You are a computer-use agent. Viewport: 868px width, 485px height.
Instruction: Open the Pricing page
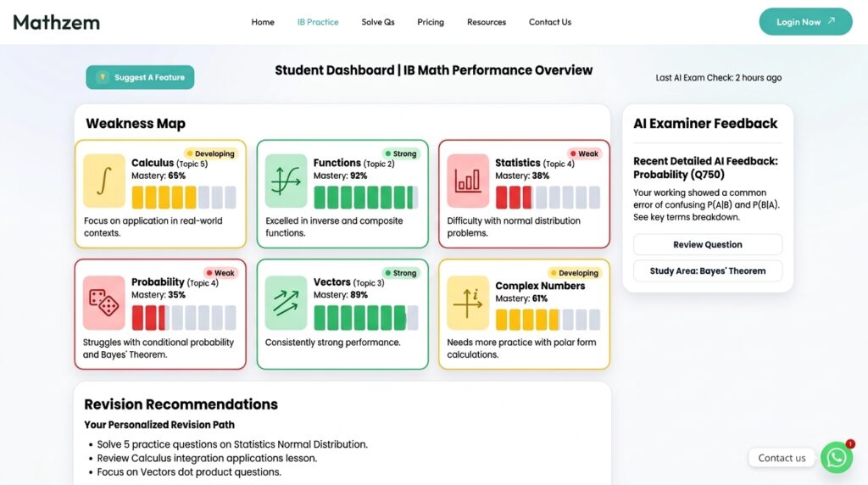[x=431, y=22]
